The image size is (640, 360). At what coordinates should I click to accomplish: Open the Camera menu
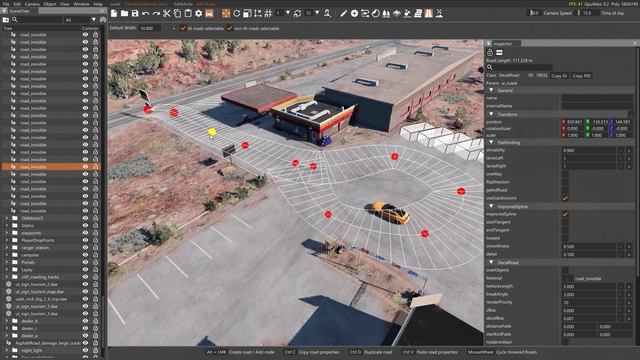click(x=32, y=4)
